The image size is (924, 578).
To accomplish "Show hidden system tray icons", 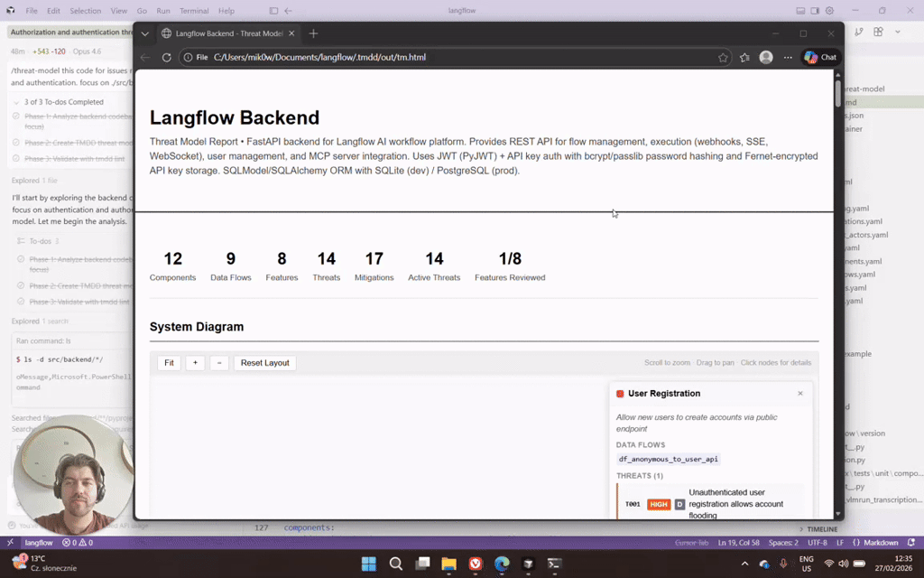I will tap(744, 564).
